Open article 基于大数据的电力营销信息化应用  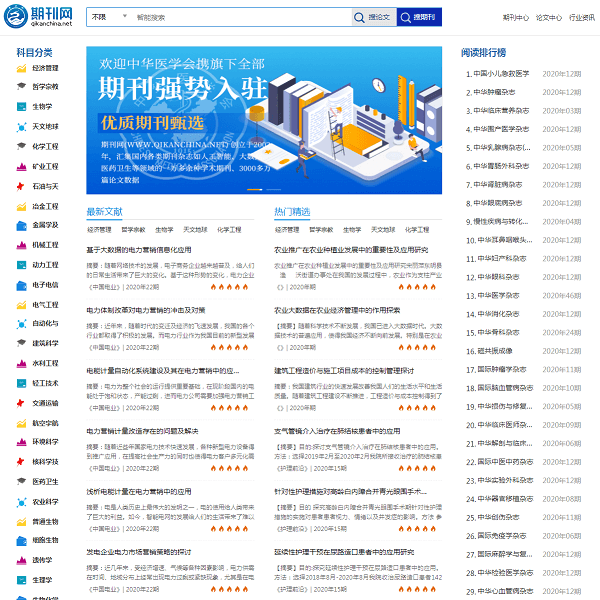(x=139, y=250)
